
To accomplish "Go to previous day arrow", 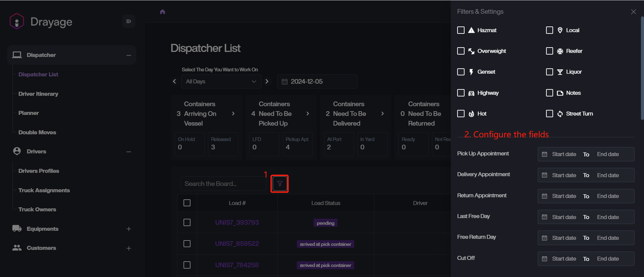I will click(174, 81).
